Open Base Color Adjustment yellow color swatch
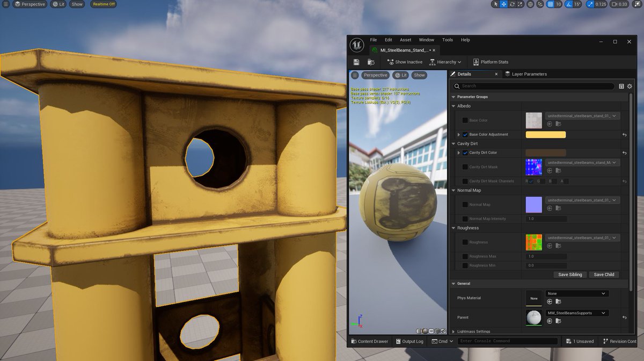The width and height of the screenshot is (644, 361). tap(546, 134)
